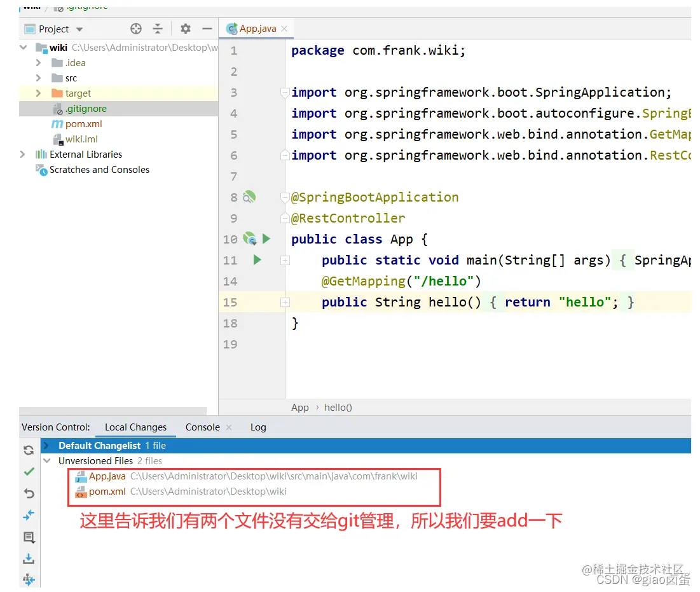Collapse import block fold marker on line 3
Image resolution: width=700 pixels, height=592 pixels.
tap(284, 92)
